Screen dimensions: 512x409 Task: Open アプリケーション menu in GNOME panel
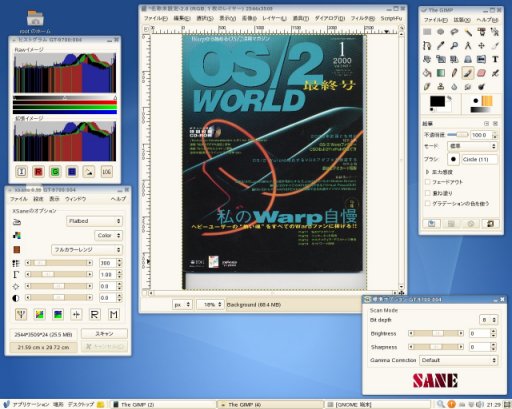[31, 404]
